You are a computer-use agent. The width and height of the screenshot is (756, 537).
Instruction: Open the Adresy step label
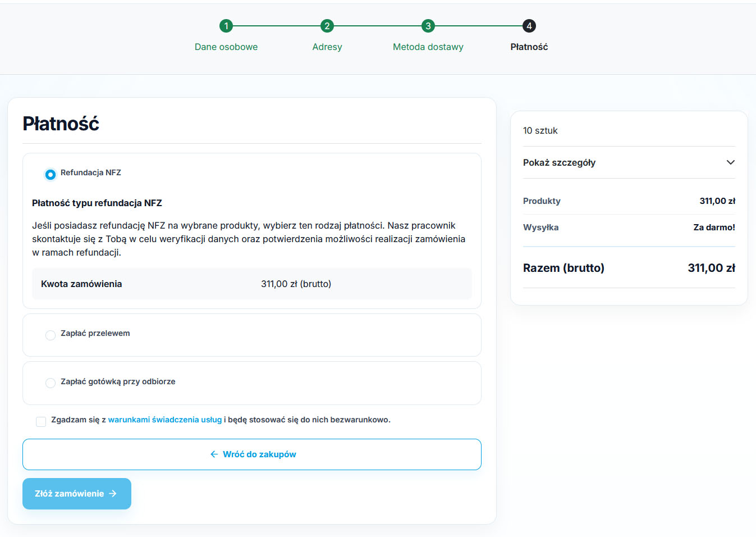(x=327, y=47)
